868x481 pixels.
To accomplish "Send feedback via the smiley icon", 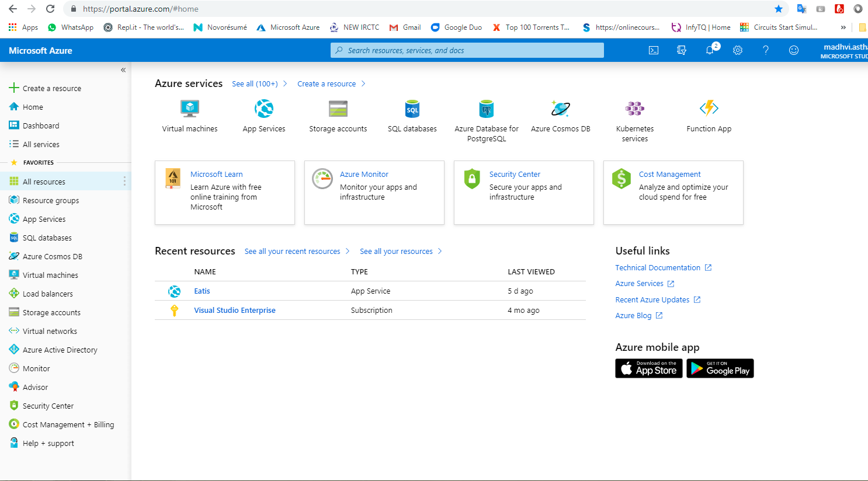I will tap(794, 50).
